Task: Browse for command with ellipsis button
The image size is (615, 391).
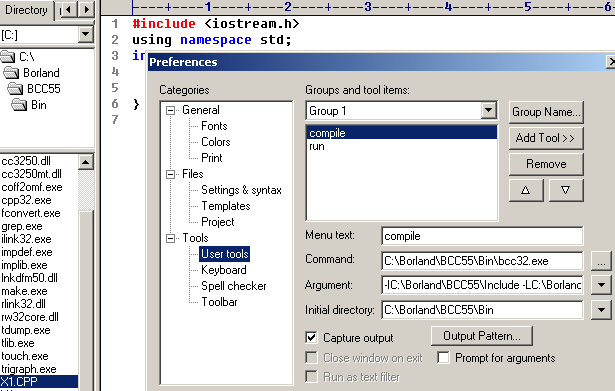Action: point(601,261)
